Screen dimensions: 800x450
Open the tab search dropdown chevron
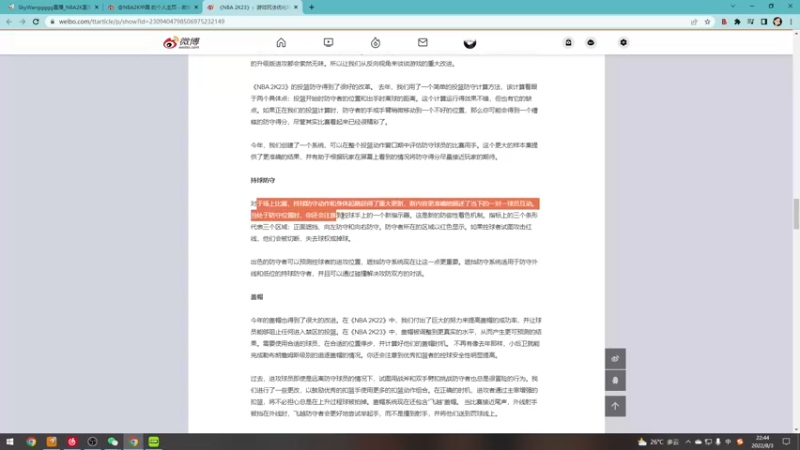(733, 7)
